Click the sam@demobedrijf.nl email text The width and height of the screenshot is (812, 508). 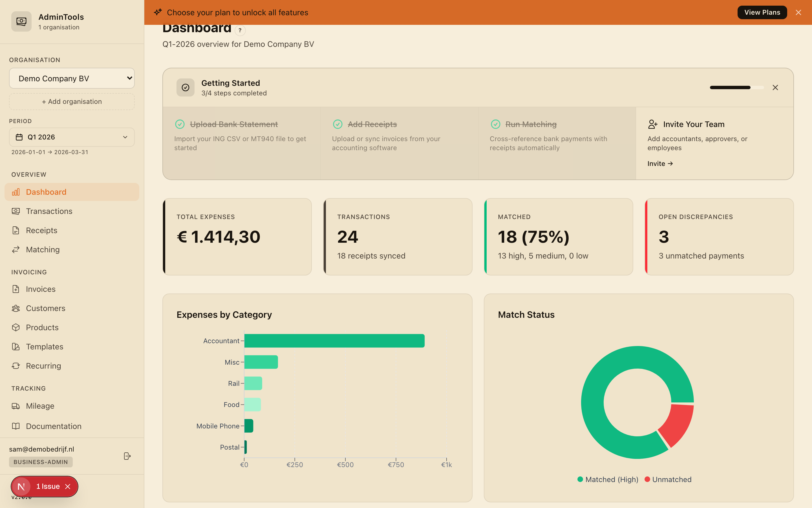point(42,449)
